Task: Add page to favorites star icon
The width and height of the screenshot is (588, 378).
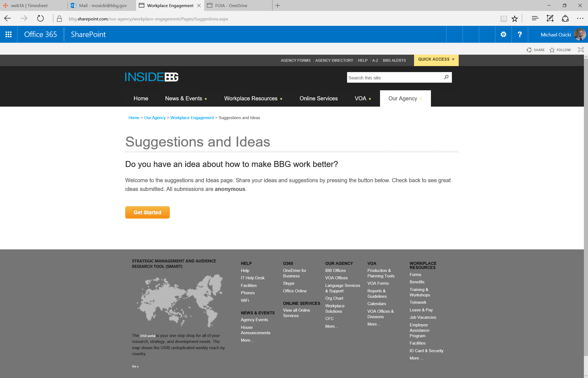Action: [514, 18]
